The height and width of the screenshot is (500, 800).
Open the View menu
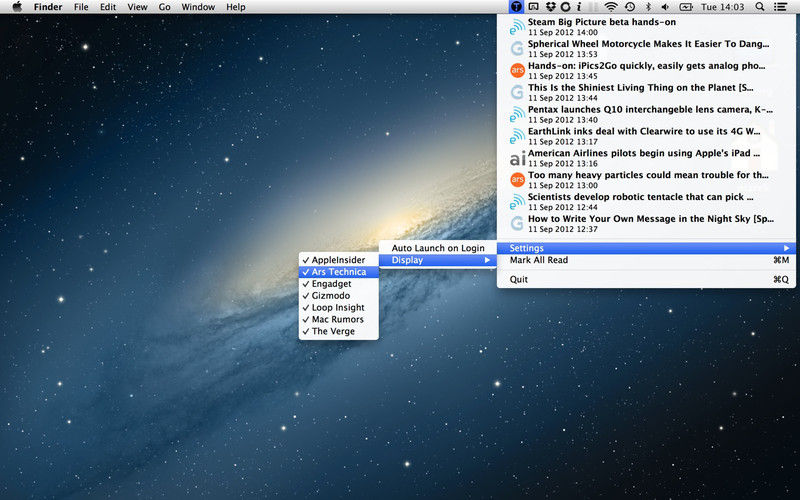click(x=137, y=7)
